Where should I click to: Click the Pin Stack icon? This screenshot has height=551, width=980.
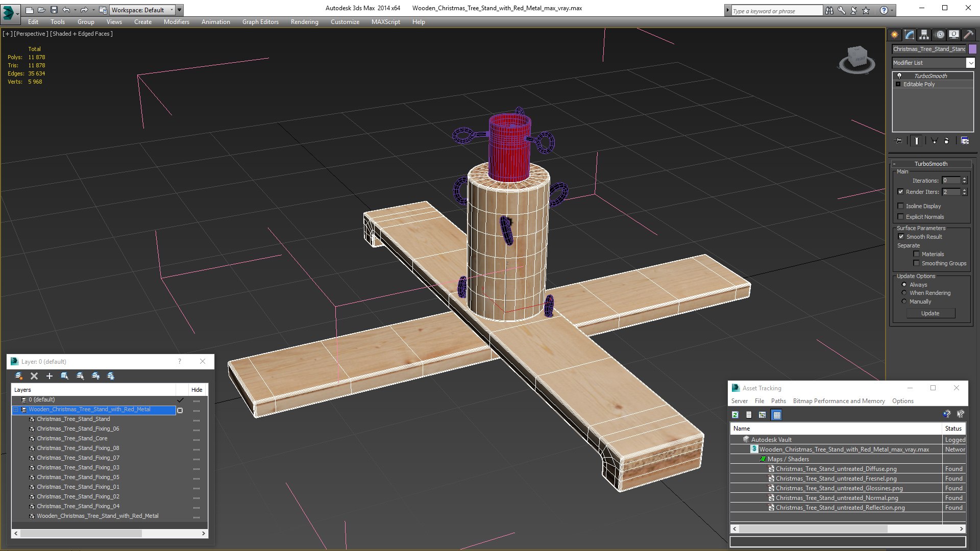(x=899, y=141)
